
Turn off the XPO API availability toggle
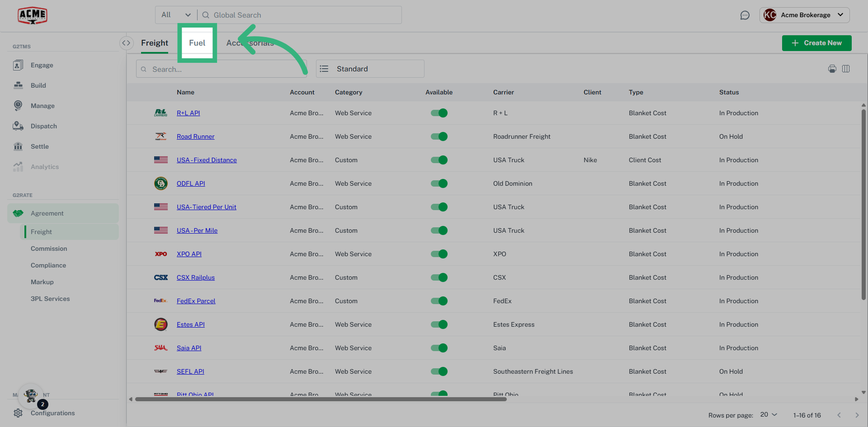click(x=439, y=254)
